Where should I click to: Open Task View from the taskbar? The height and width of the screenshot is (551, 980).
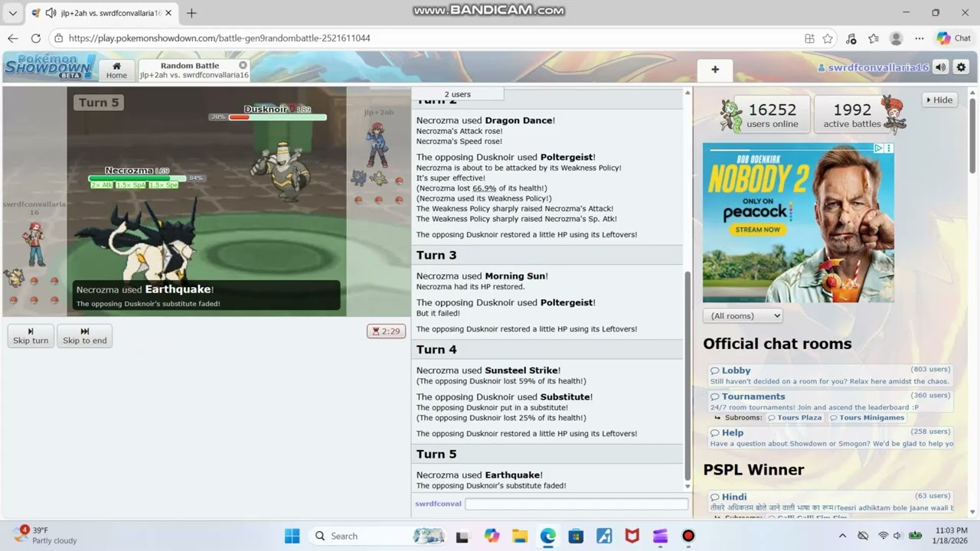(462, 536)
